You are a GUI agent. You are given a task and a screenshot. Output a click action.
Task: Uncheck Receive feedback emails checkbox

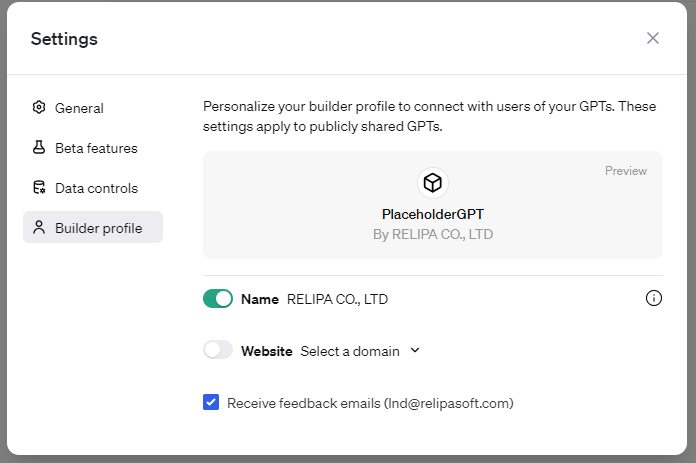tap(211, 403)
